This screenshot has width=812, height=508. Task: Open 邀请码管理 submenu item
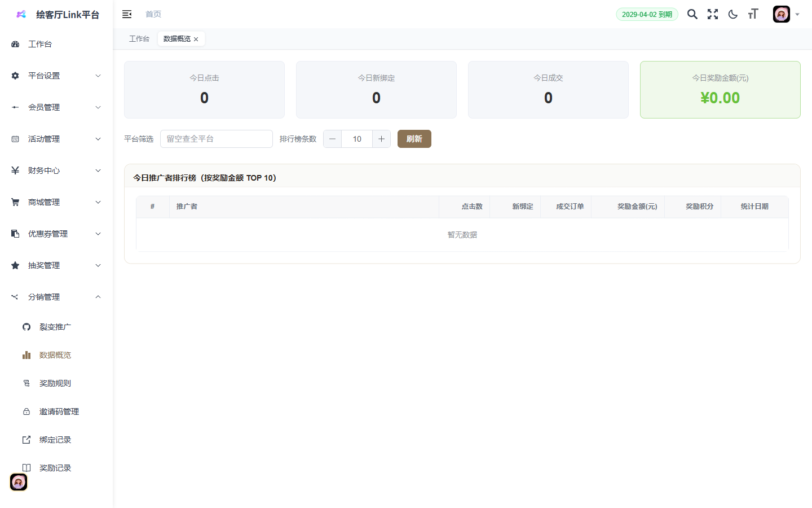pos(59,411)
